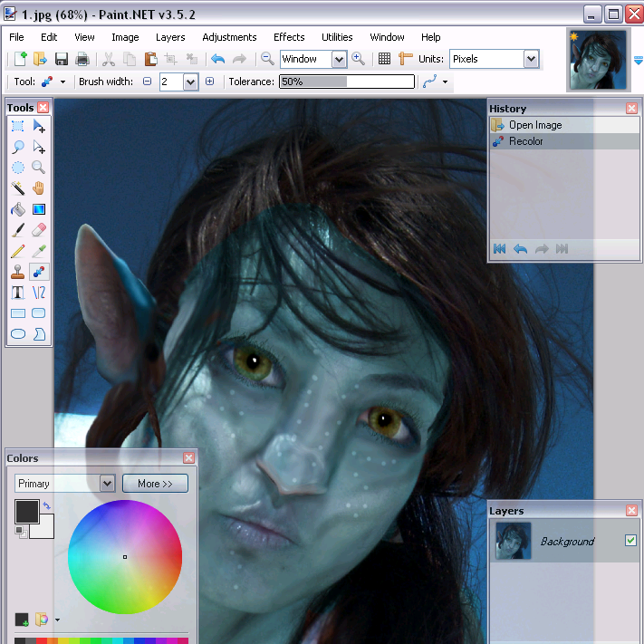Image resolution: width=644 pixels, height=644 pixels.
Task: Open the Edit menu
Action: click(49, 37)
